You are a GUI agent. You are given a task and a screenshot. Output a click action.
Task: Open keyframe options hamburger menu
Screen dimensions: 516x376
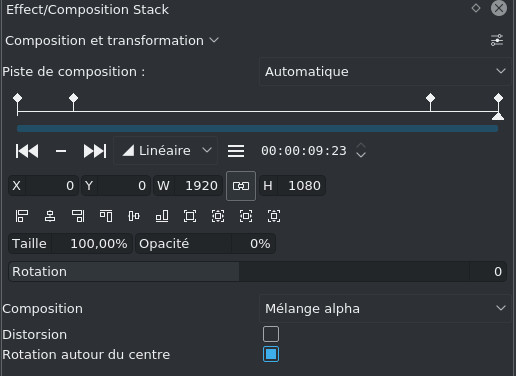(x=236, y=151)
